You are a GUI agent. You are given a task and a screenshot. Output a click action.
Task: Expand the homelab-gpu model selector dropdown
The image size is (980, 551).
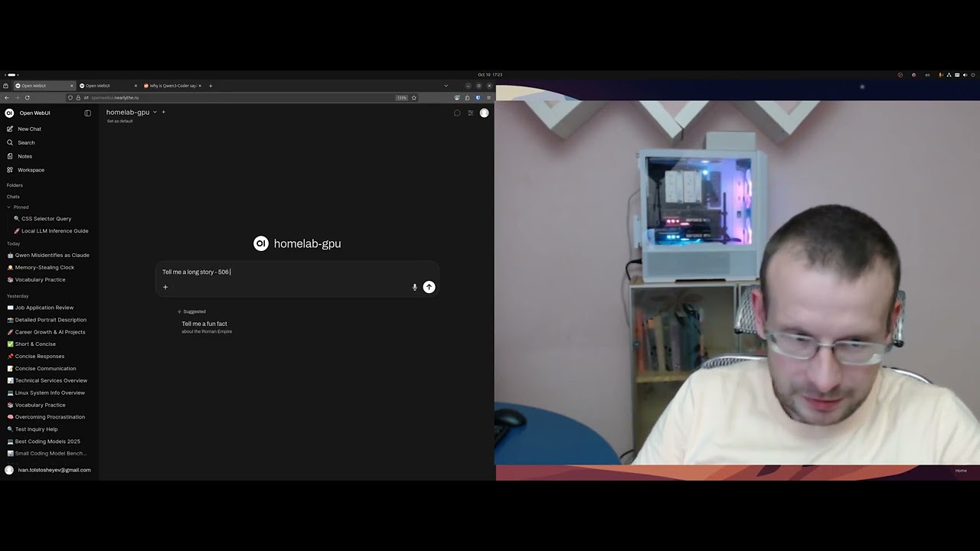pyautogui.click(x=131, y=112)
